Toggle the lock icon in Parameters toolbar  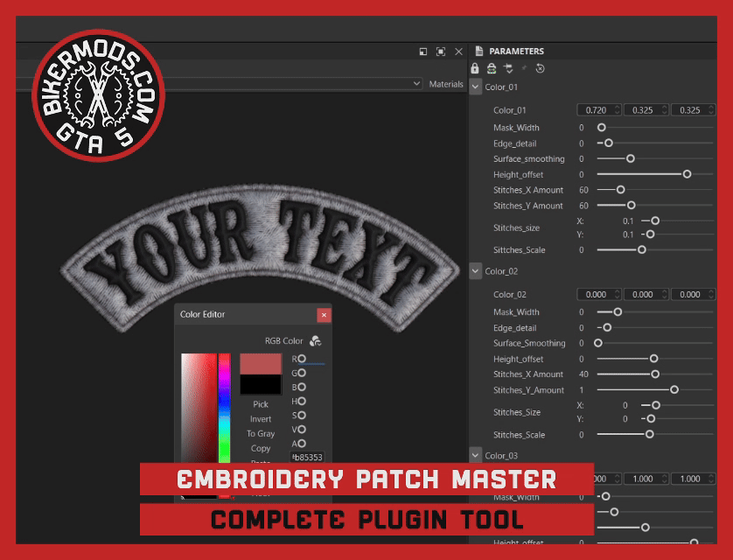click(475, 68)
